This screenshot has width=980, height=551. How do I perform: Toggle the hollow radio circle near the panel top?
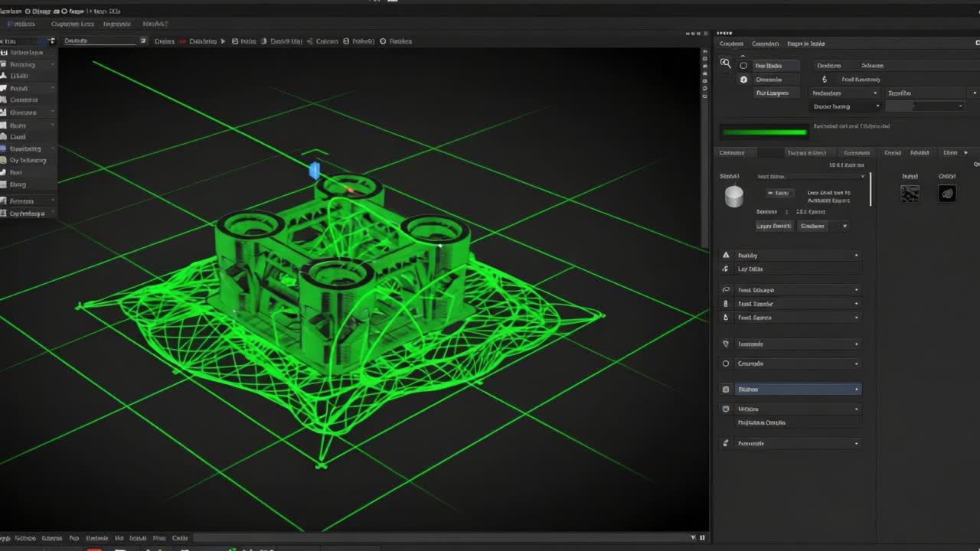[x=743, y=66]
